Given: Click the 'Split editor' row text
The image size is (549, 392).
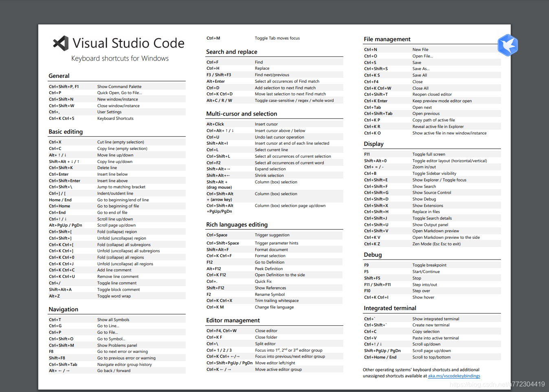Looking at the screenshot, I should point(266,344).
